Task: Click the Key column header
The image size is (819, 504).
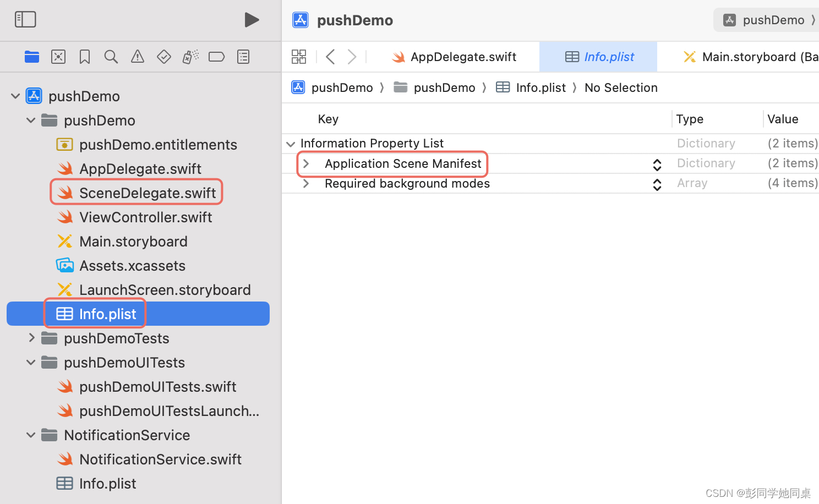Action: click(x=328, y=119)
